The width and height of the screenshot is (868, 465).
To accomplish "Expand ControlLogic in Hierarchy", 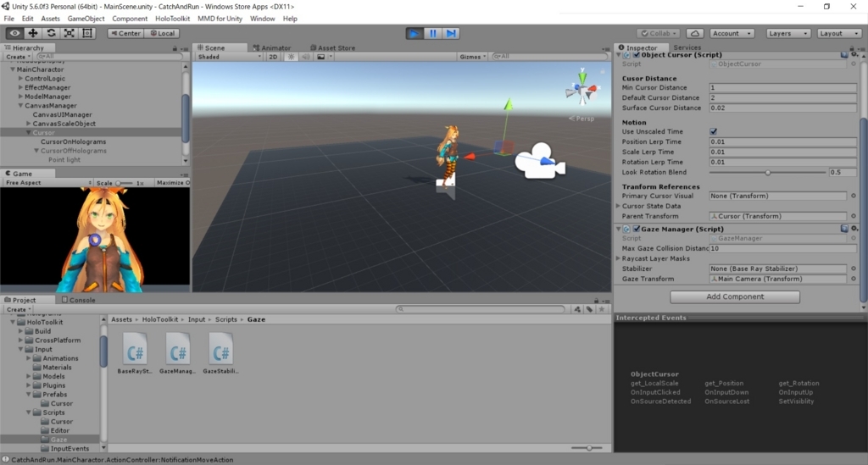I will (20, 79).
